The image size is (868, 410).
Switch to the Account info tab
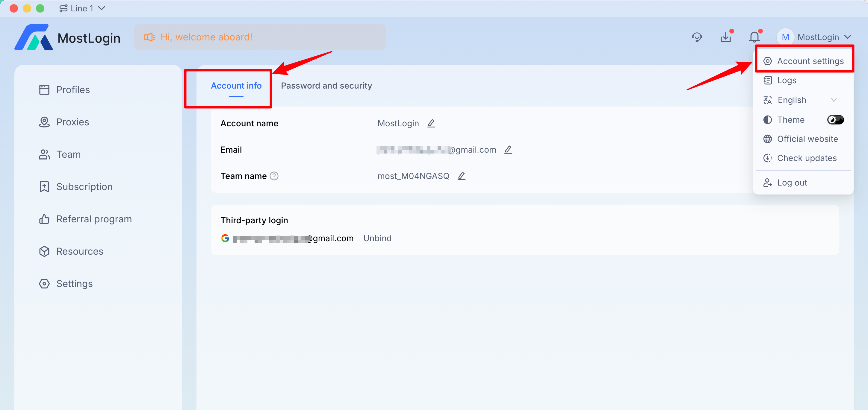coord(236,86)
